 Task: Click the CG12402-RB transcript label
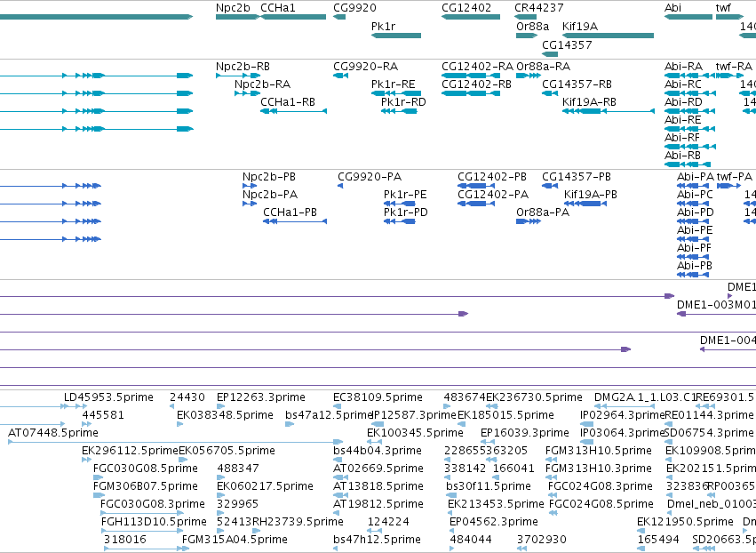(476, 84)
